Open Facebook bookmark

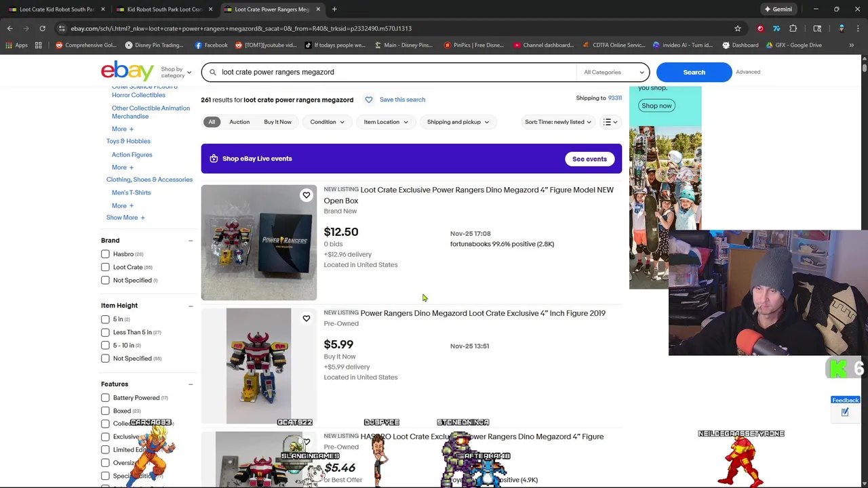211,45
